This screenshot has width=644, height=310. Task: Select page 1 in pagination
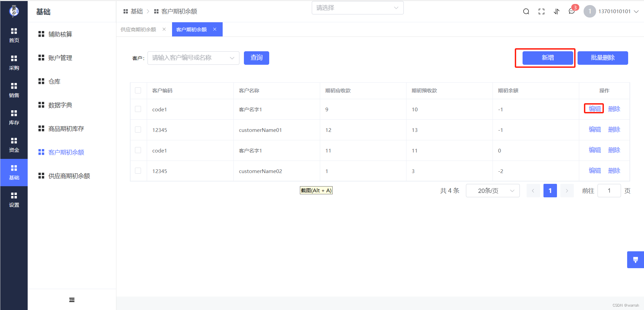click(x=550, y=191)
